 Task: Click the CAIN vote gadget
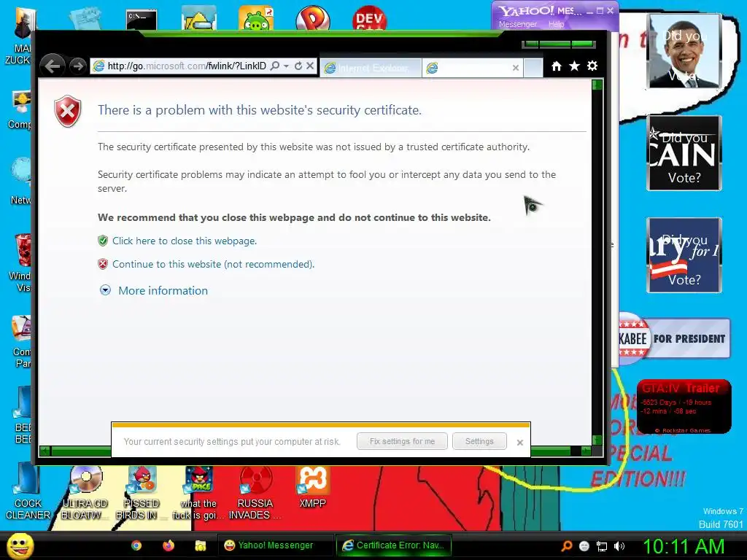pyautogui.click(x=684, y=153)
